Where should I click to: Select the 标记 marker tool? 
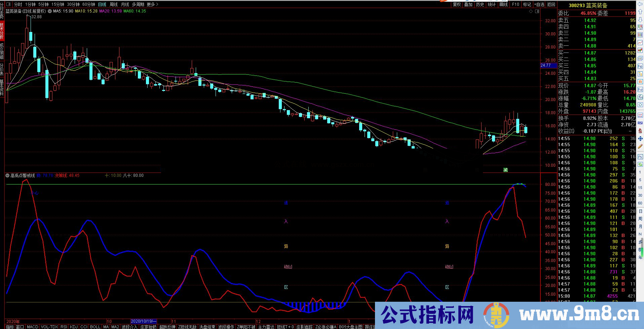click(527, 4)
